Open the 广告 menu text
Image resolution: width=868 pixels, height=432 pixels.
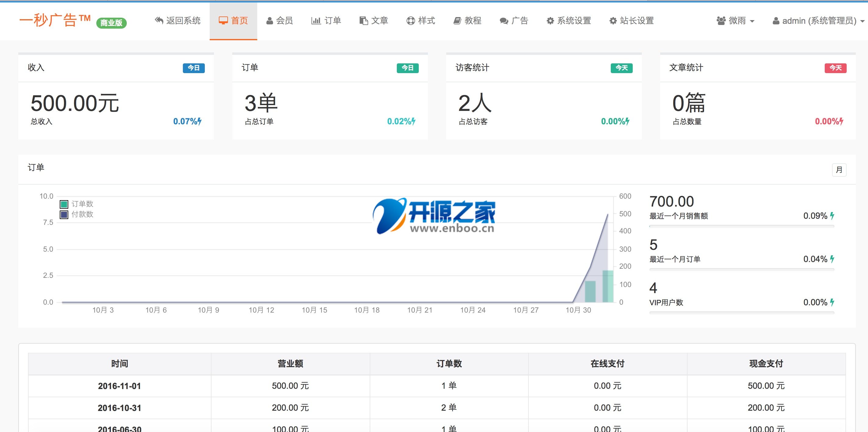pyautogui.click(x=520, y=20)
